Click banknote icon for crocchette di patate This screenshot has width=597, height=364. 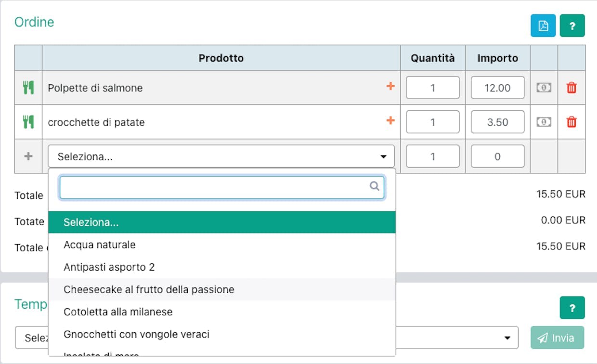point(544,122)
